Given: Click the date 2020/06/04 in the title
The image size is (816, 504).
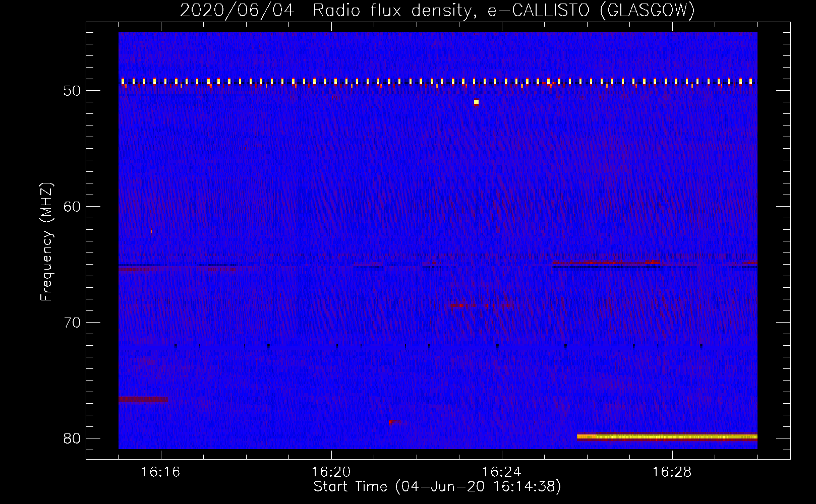Looking at the screenshot, I should (x=237, y=10).
